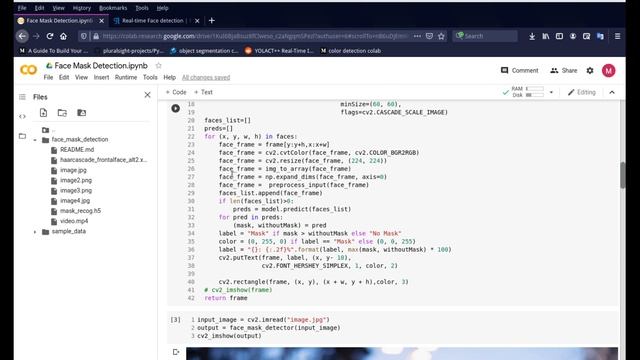Open the Editing mode dropdown

tap(582, 92)
